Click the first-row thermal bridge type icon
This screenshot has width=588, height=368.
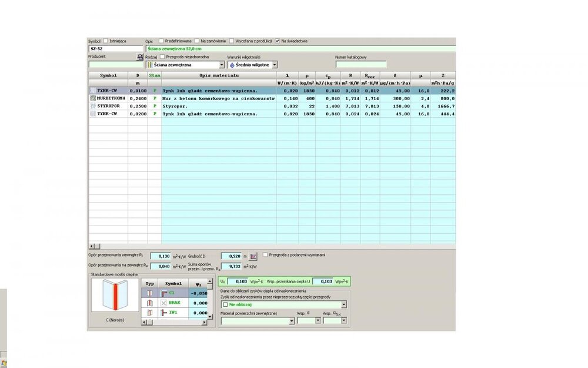pos(149,293)
